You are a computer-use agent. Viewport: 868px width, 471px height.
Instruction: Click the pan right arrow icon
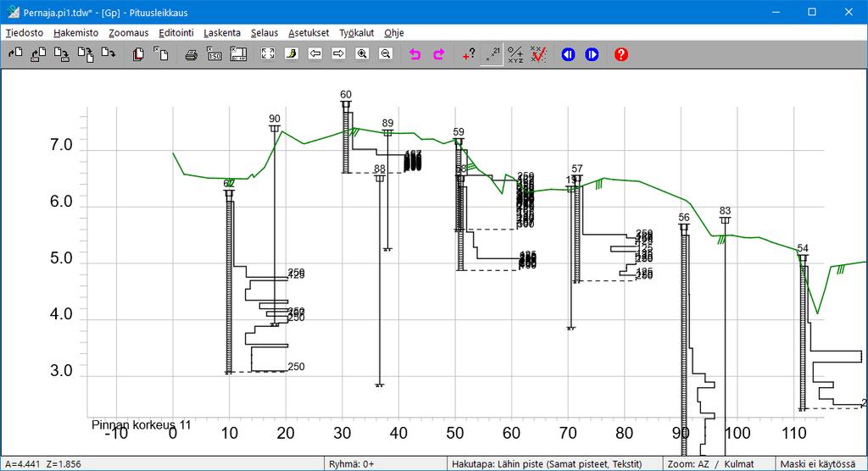(338, 53)
